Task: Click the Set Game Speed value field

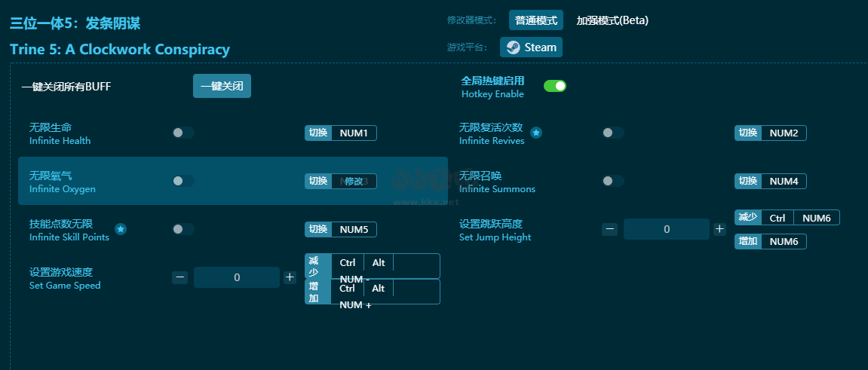Action: click(236, 277)
